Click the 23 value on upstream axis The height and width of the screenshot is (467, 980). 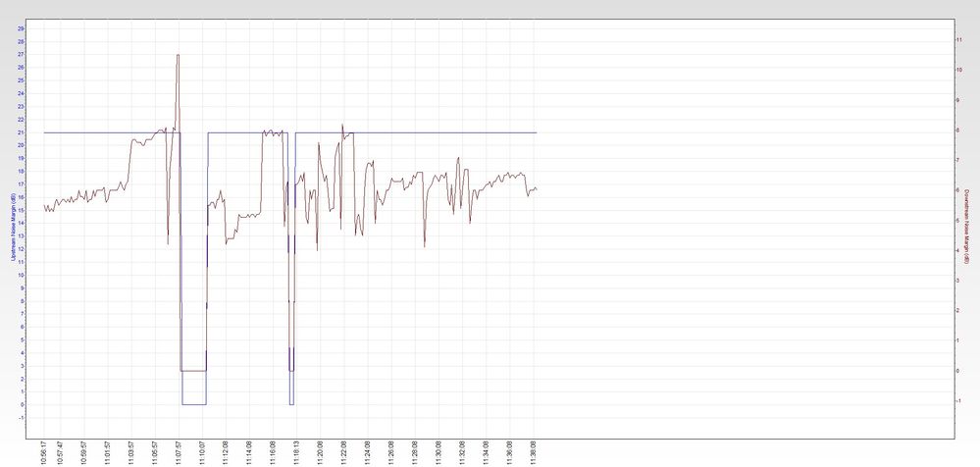pyautogui.click(x=22, y=106)
